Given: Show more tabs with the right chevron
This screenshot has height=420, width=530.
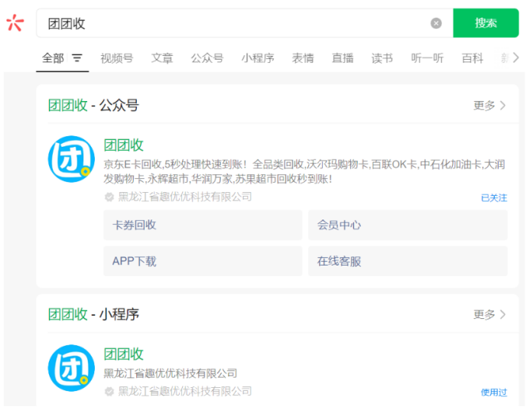Looking at the screenshot, I should (x=515, y=57).
